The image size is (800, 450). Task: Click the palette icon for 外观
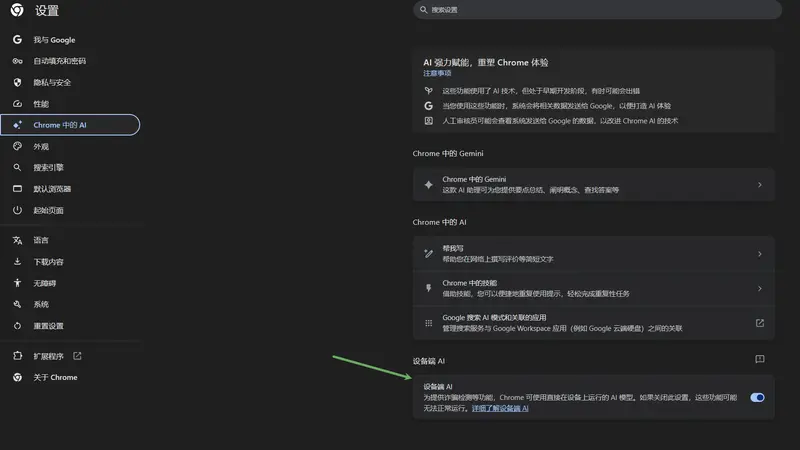[x=17, y=146]
